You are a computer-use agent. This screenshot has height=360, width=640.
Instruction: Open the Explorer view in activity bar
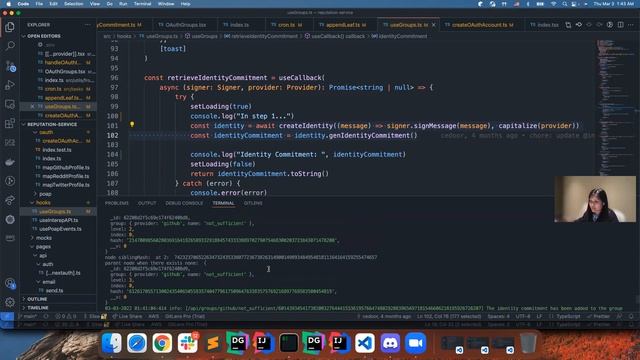pyautogui.click(x=10, y=27)
